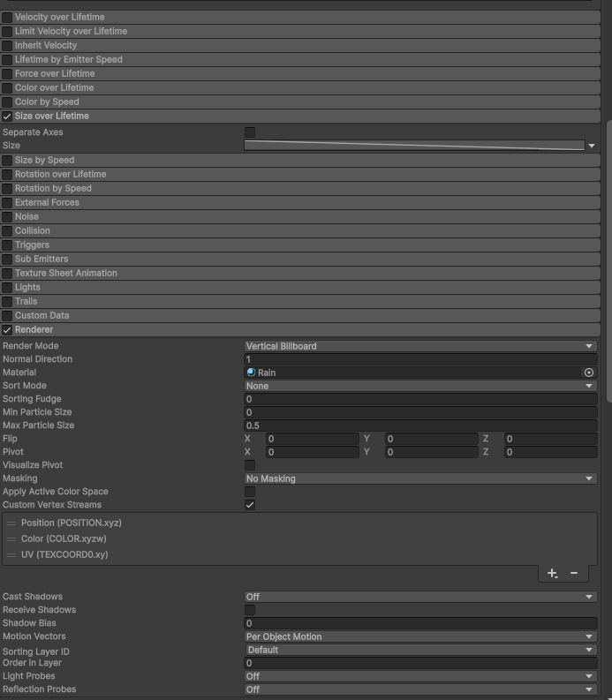Open Size curve mode dropdown arrow
The height and width of the screenshot is (700, 612).
pos(592,146)
